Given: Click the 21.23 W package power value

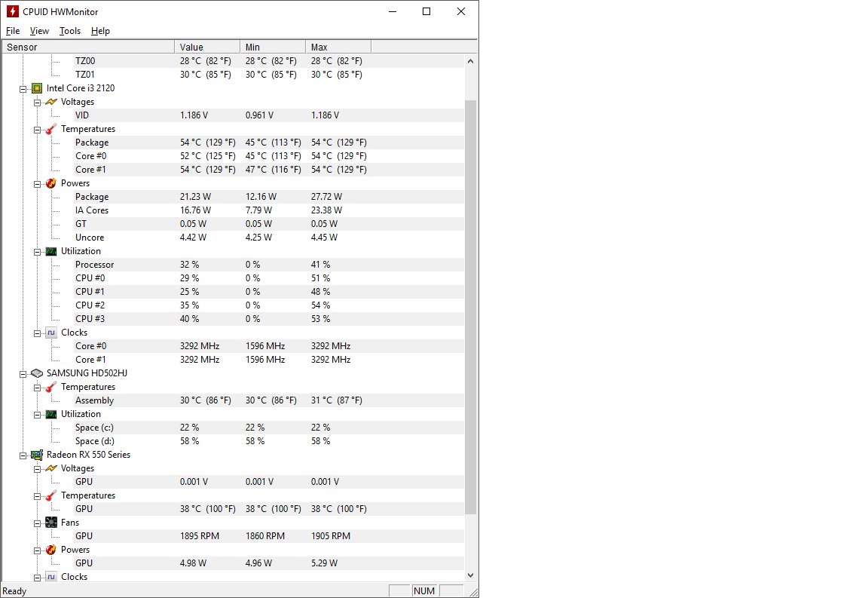Looking at the screenshot, I should point(195,197).
